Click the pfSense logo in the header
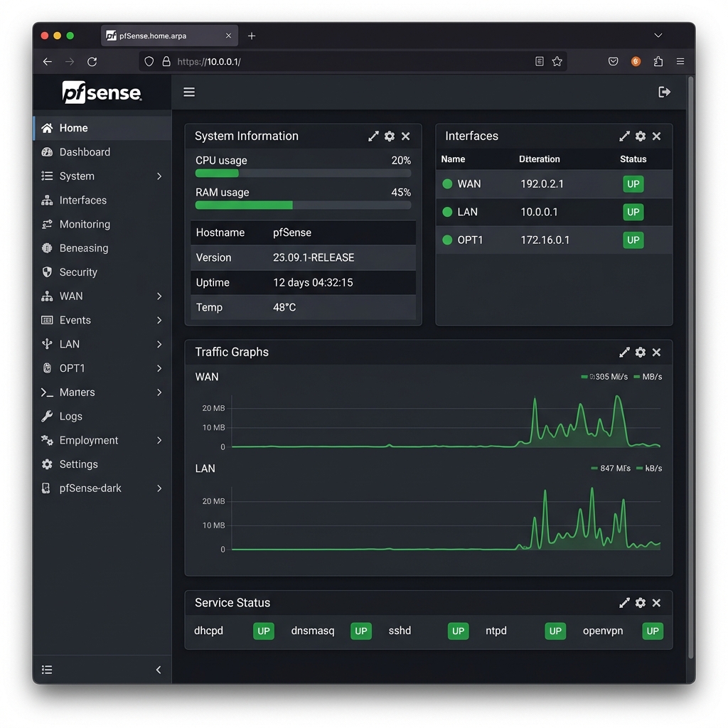The height and width of the screenshot is (728, 728). pyautogui.click(x=102, y=92)
